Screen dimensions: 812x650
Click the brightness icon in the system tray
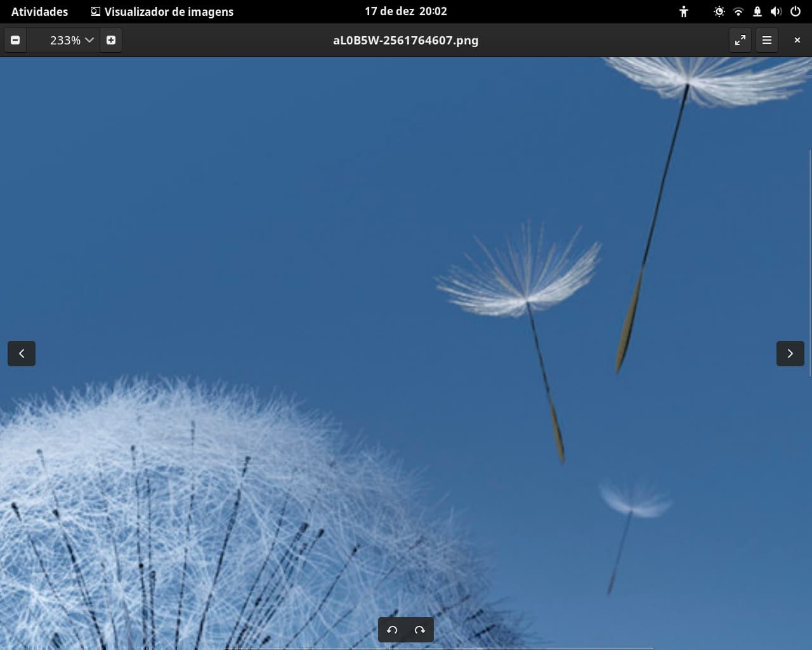click(719, 11)
